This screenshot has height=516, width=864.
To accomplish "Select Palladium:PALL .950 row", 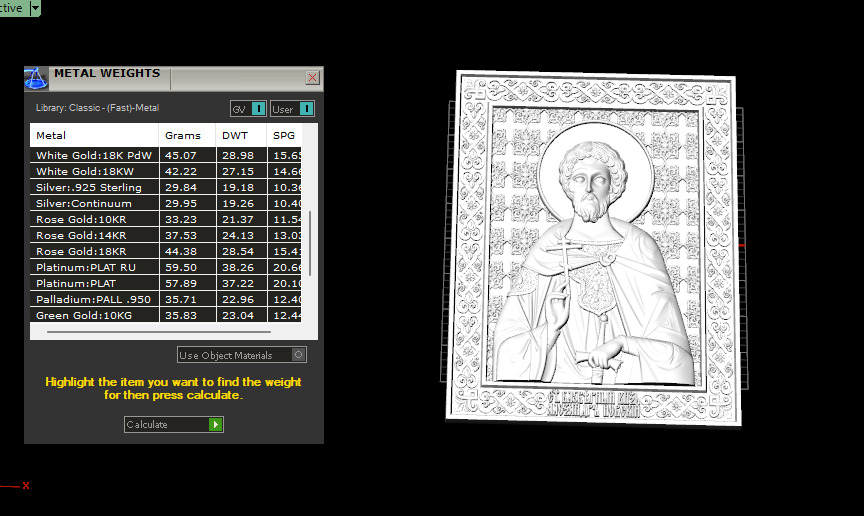I will (x=166, y=299).
